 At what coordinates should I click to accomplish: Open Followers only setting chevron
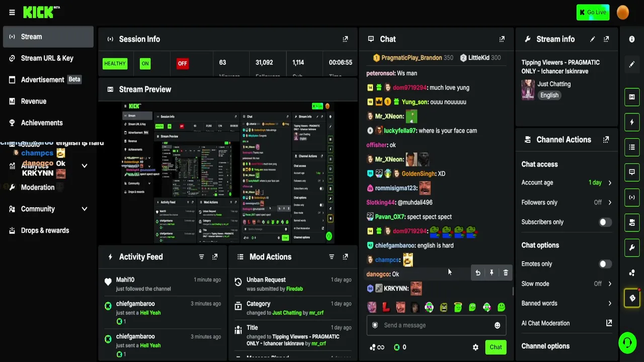pos(610,203)
